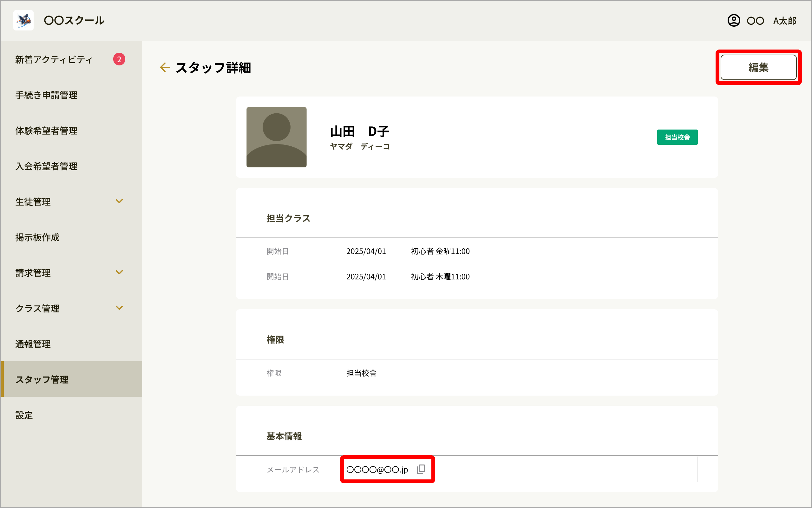Click the notification badge showing 2

119,59
